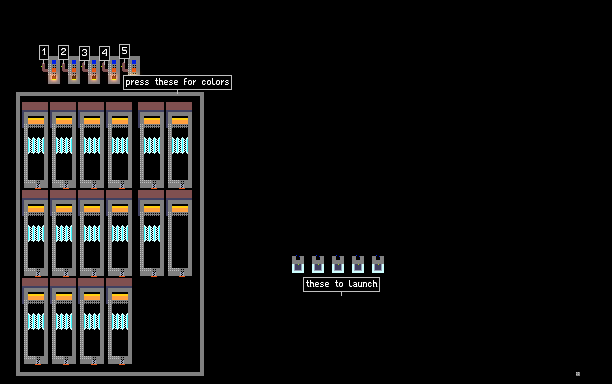This screenshot has height=384, width=612.
Task: Click the top-left firework tube's cyan coil
Action: (36, 146)
